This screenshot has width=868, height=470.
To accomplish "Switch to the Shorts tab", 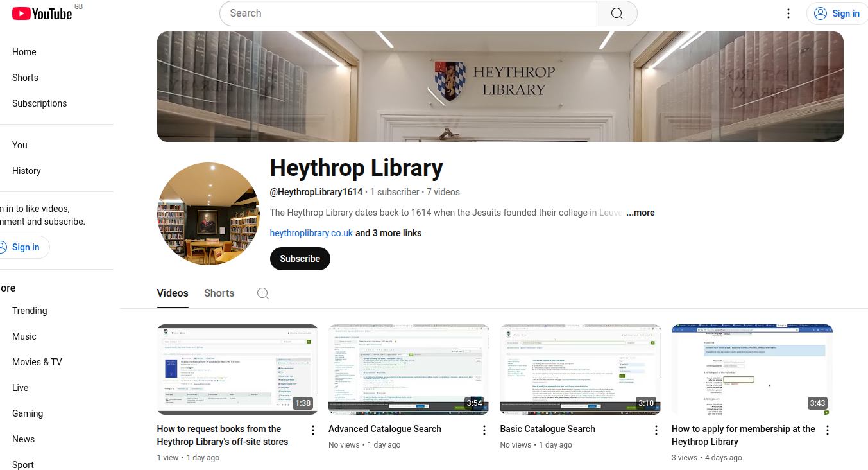I will tap(219, 293).
